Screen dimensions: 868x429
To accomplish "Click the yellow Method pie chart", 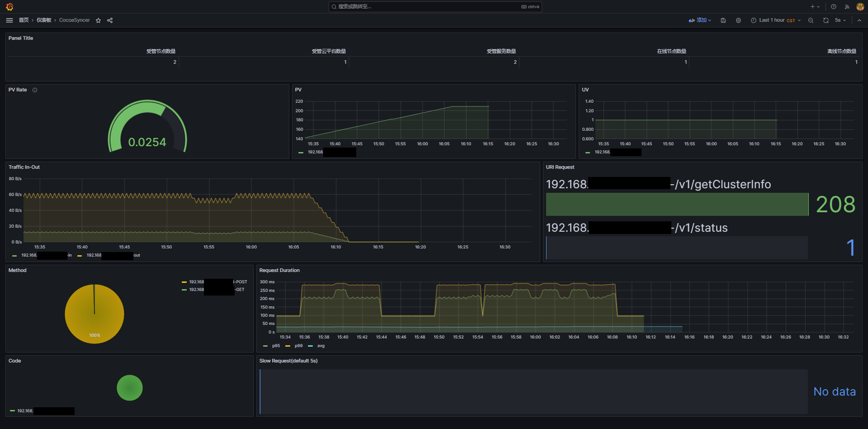I will pyautogui.click(x=94, y=314).
